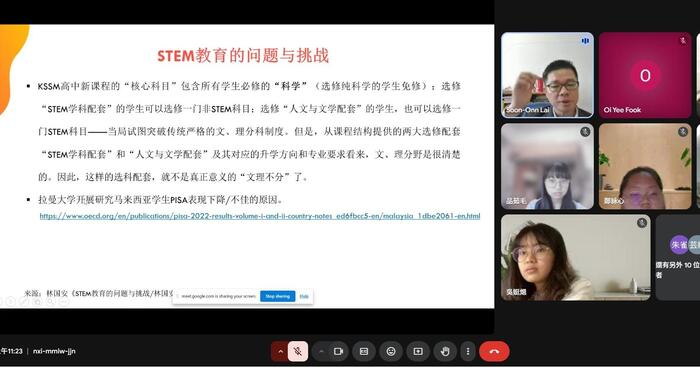The width and height of the screenshot is (700, 367).
Task: Open audio settings chevron beside microphone
Action: tap(280, 351)
